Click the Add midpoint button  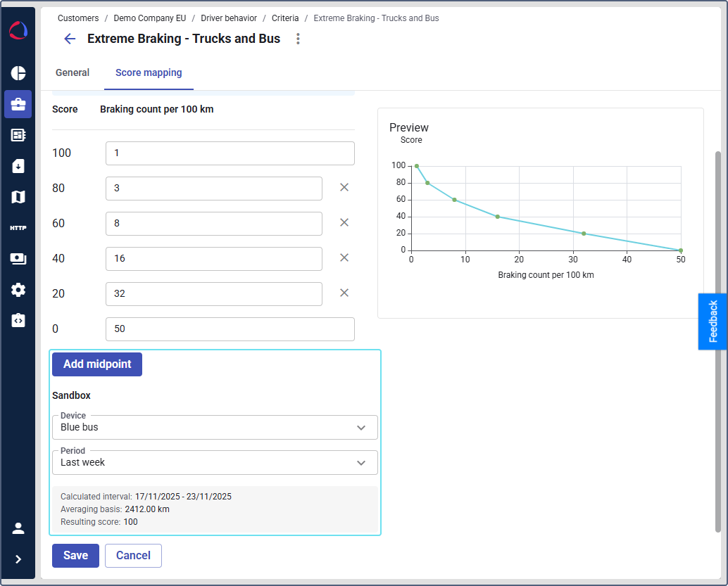pos(97,364)
